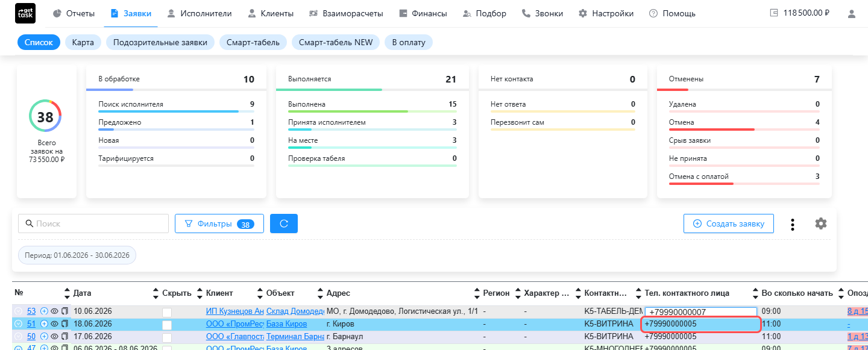Sort table by Дата column arrows

(x=67, y=293)
